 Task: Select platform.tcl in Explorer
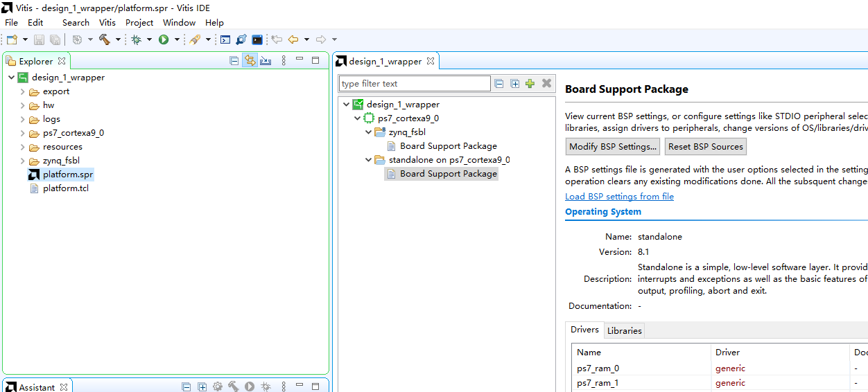click(66, 188)
